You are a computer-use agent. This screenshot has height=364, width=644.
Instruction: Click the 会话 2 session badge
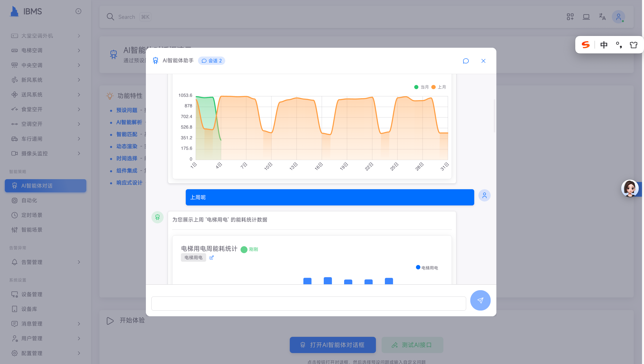[x=212, y=61]
